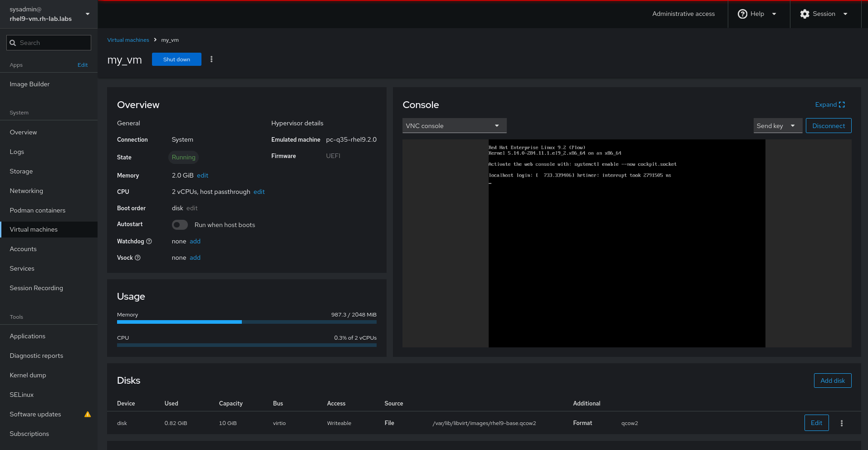Image resolution: width=868 pixels, height=450 pixels.
Task: Open the VNC console type dropdown
Action: pos(454,126)
